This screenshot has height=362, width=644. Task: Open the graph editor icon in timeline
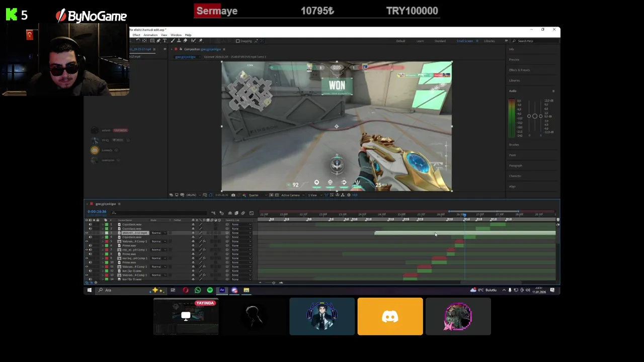(252, 213)
